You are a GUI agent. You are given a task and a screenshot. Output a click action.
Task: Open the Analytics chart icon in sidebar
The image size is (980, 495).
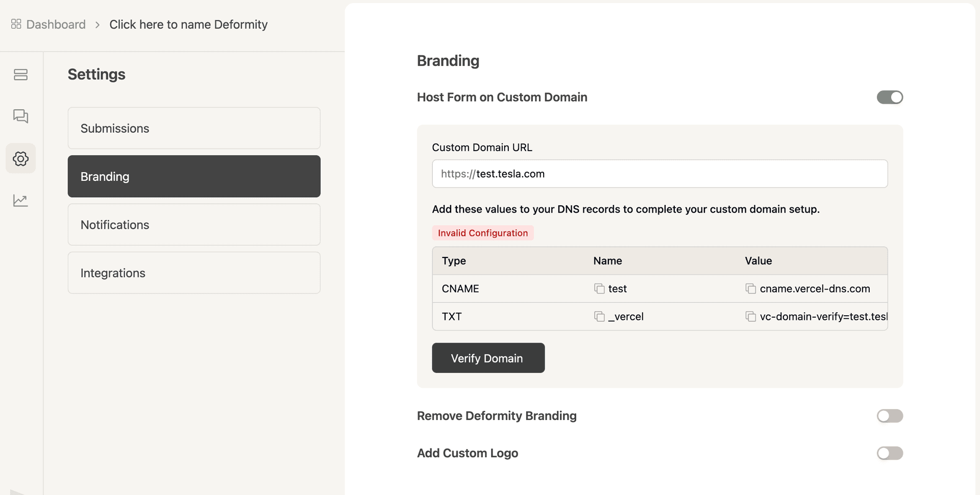(x=20, y=200)
